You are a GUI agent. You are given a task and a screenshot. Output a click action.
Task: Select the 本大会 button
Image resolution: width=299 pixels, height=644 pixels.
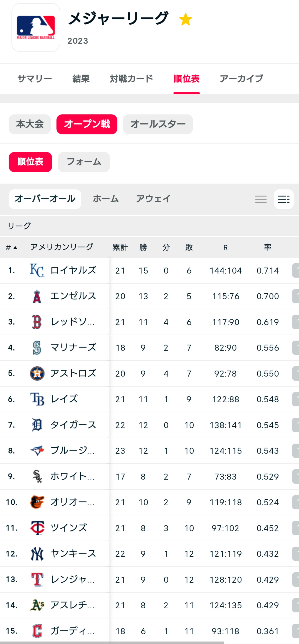(x=30, y=124)
